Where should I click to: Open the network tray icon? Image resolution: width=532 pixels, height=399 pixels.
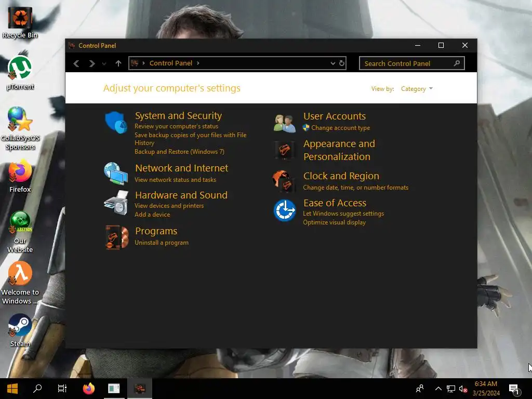(451, 389)
